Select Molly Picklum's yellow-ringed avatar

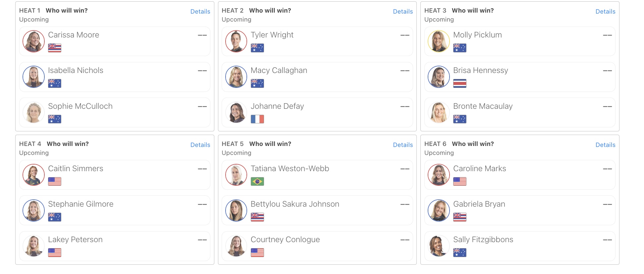[439, 41]
